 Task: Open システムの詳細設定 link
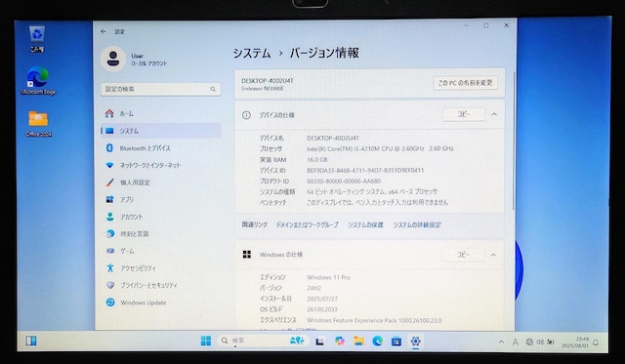tap(417, 225)
